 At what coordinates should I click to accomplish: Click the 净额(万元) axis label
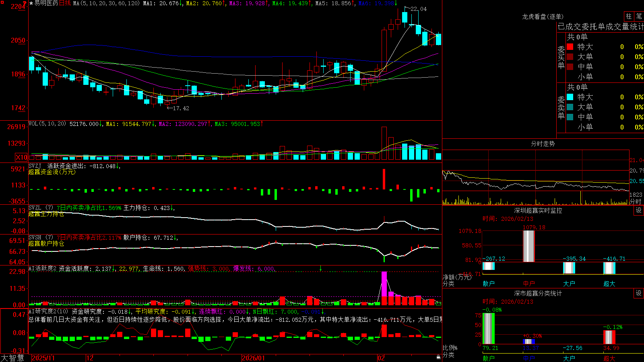pyautogui.click(x=457, y=277)
